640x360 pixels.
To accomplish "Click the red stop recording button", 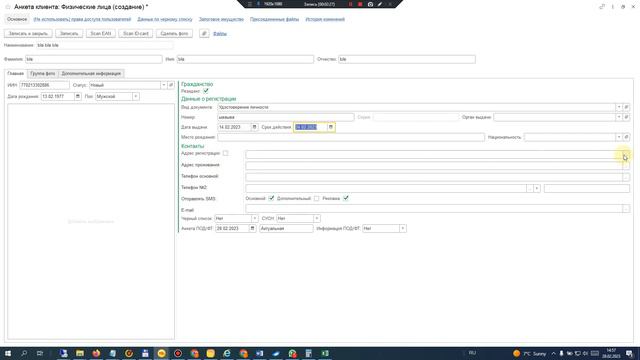I will 360,4.
